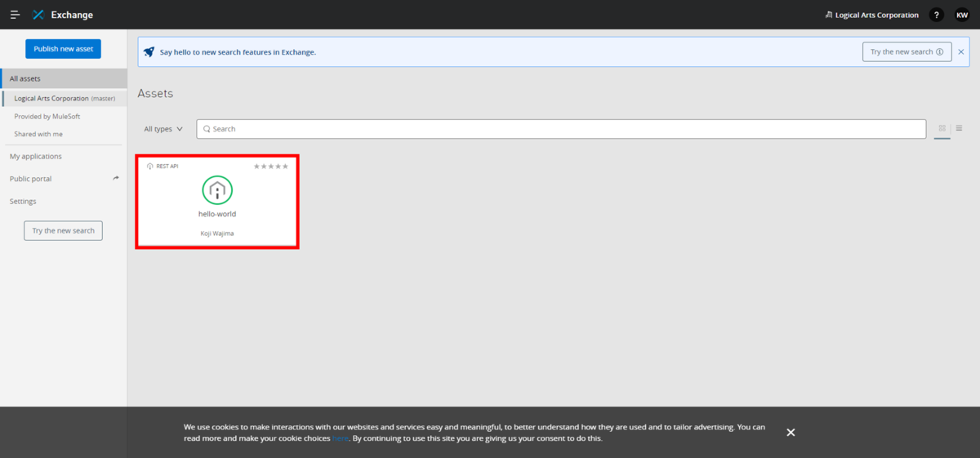Click the Assets heading text
The width and height of the screenshot is (980, 458).
(155, 94)
